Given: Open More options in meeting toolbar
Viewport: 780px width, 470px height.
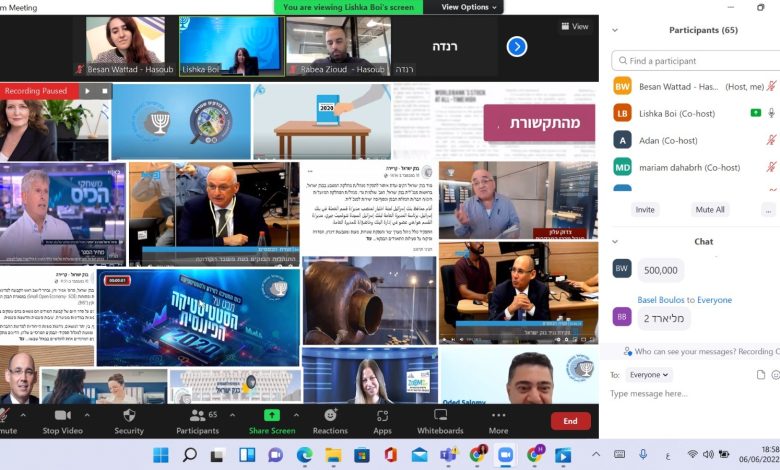Looking at the screenshot, I should [x=498, y=422].
